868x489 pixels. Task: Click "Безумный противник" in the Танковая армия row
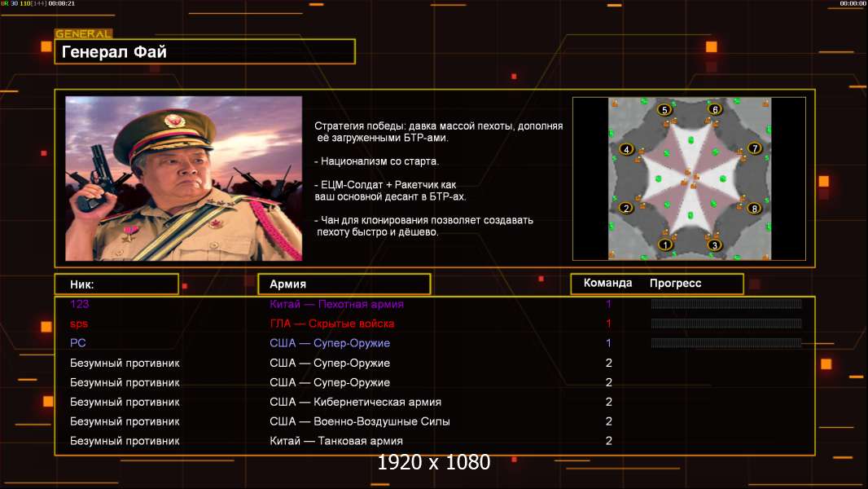125,442
